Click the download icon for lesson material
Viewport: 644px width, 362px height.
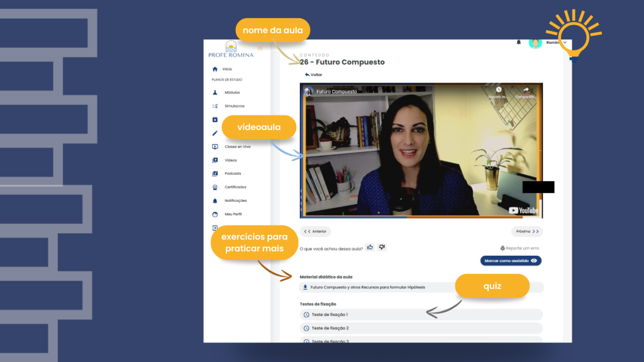tap(305, 287)
